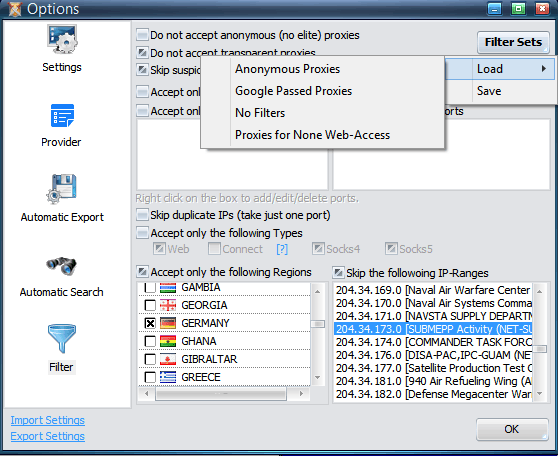Viewport: 558px width, 456px height.
Task: Toggle 'Skip duplicate IPs' checkbox
Action: (142, 215)
